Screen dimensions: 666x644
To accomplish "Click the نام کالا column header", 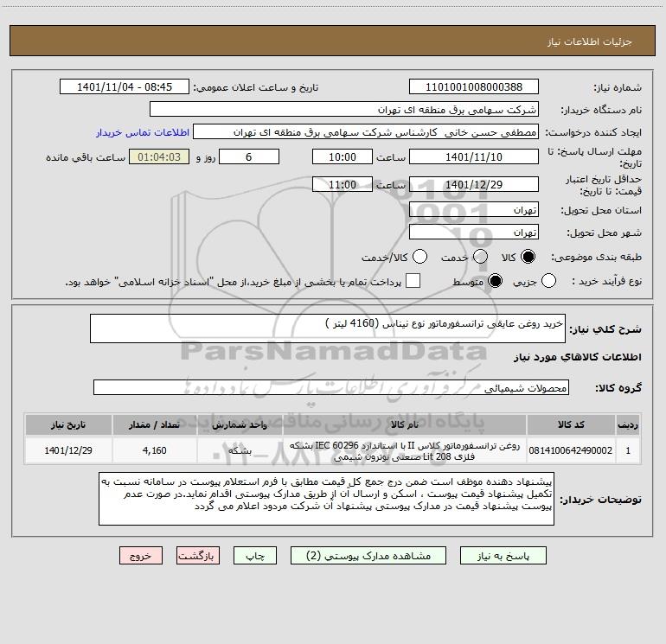I will [x=405, y=425].
